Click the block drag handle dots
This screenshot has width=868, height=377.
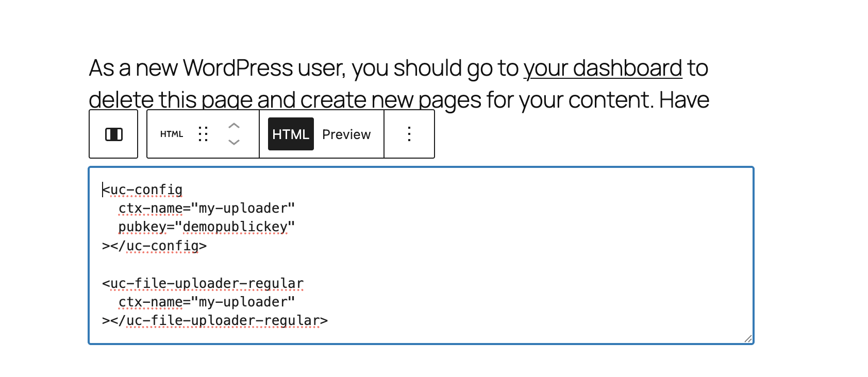204,134
